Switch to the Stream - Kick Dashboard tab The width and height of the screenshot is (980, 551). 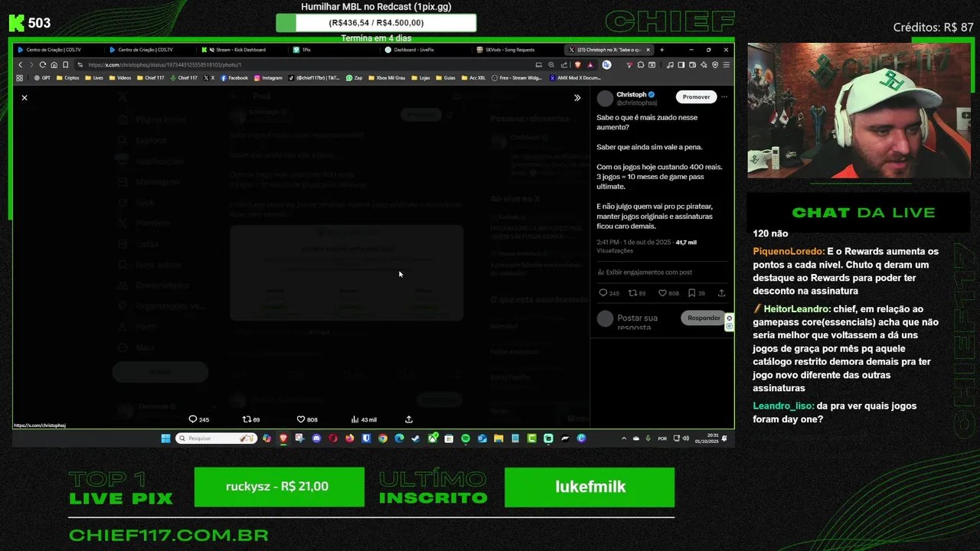coord(240,50)
